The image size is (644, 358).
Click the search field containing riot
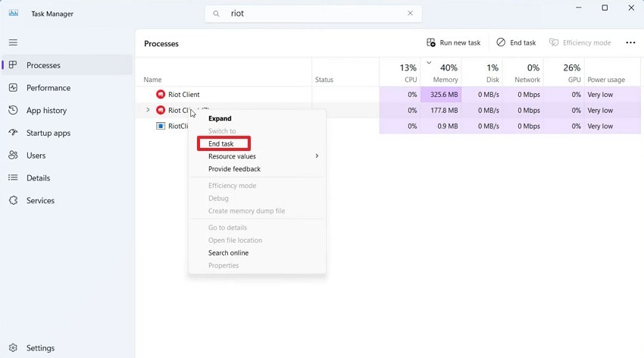(311, 13)
